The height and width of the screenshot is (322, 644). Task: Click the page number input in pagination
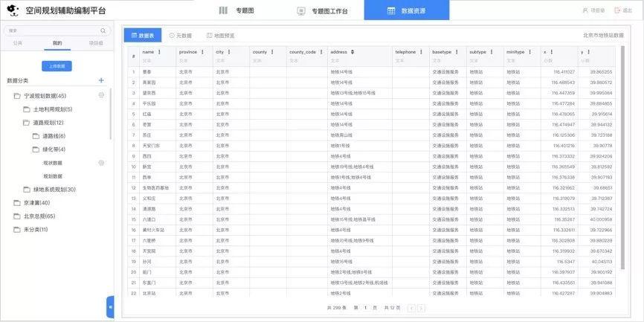click(364, 308)
